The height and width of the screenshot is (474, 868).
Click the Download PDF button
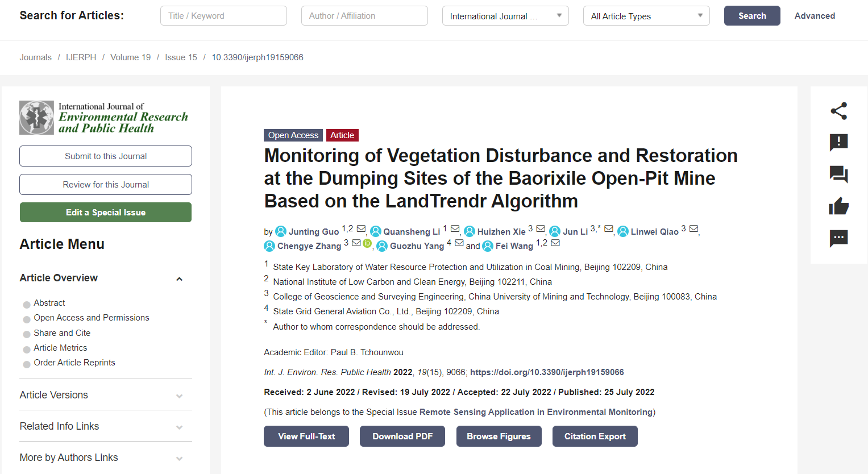(402, 436)
